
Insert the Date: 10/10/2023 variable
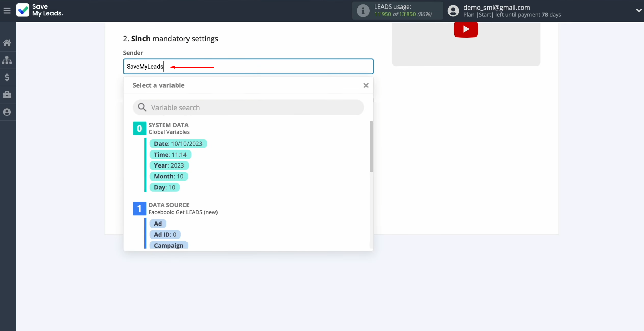(x=178, y=144)
